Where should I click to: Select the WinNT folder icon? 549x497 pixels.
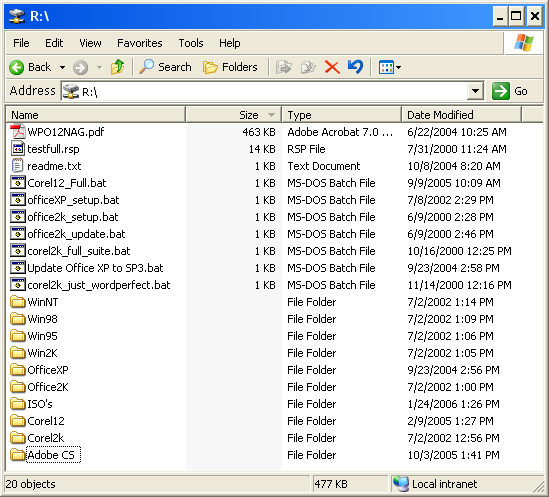(18, 302)
